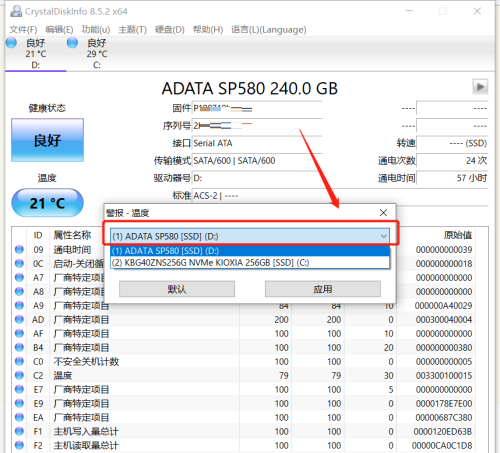Click the 驱动器号 D: field

coord(257,178)
